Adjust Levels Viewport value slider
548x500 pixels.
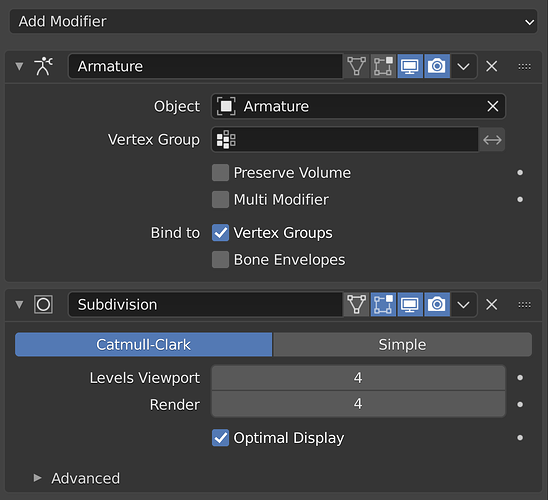point(358,378)
